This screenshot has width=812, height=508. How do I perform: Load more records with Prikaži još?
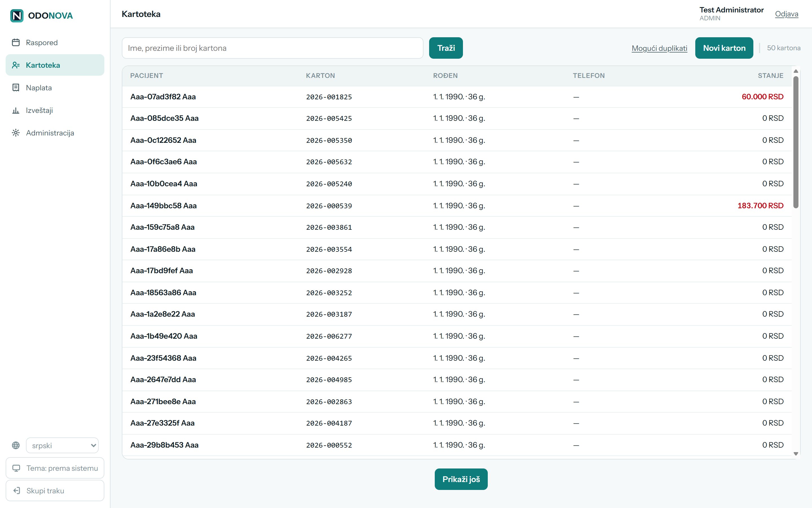click(x=461, y=479)
